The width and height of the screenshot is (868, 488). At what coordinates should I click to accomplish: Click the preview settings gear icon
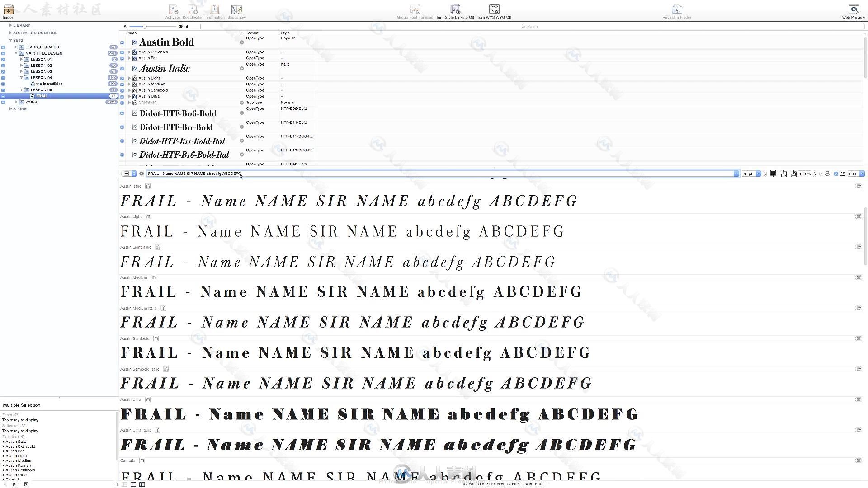pos(142,174)
